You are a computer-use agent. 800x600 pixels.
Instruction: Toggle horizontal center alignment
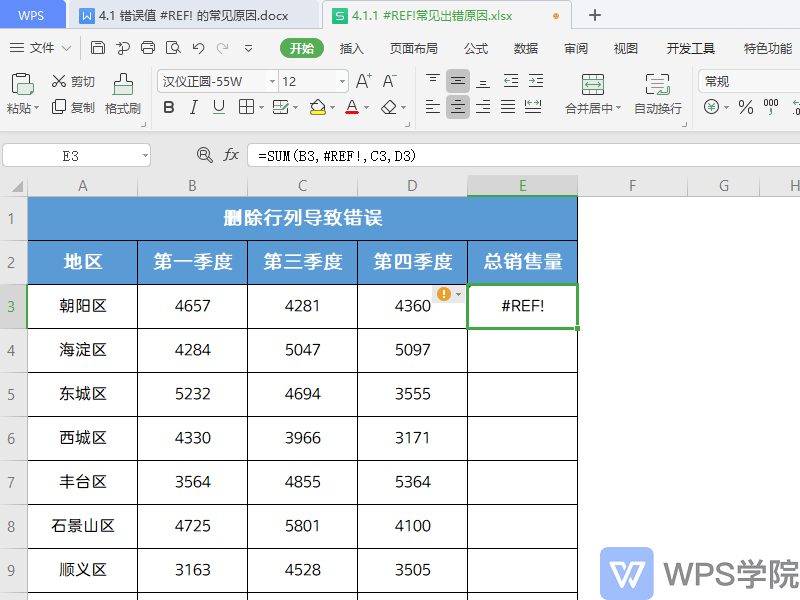point(458,107)
